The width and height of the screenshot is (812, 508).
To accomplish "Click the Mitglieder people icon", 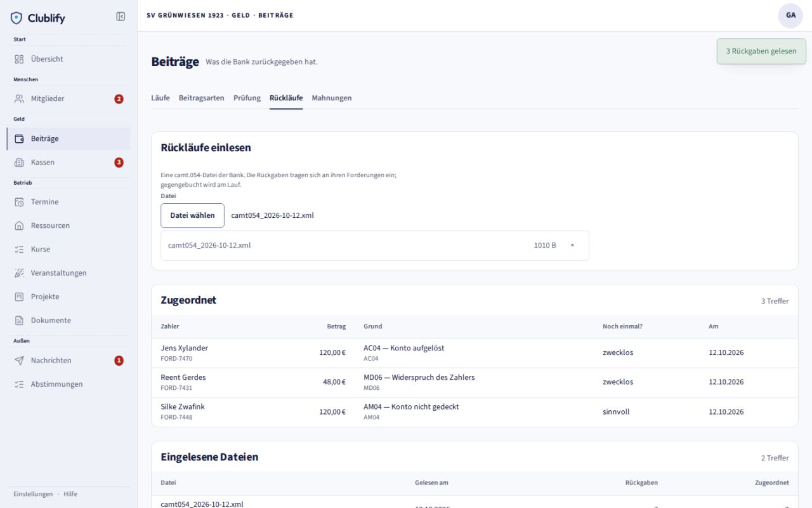I will [19, 98].
